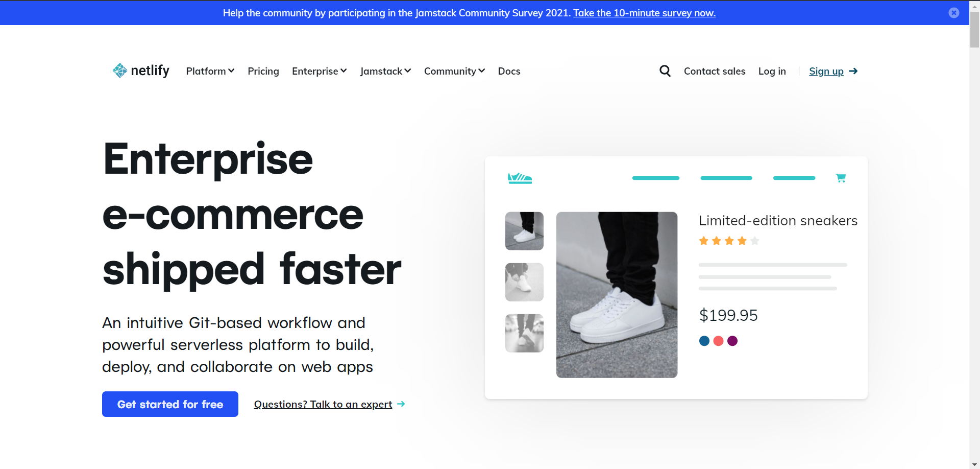Click the Netlify logo in the header
The height and width of the screenshot is (469, 980).
coord(141,71)
